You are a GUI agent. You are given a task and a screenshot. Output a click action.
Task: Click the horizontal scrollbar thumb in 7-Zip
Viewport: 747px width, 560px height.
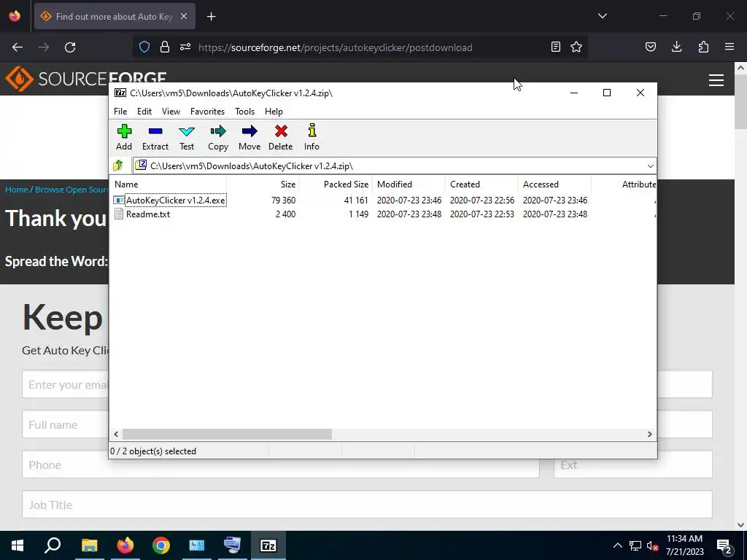tap(227, 435)
